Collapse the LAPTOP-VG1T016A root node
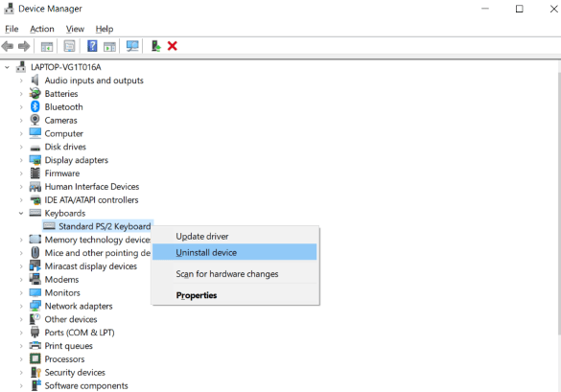This screenshot has width=561, height=392. [7, 67]
